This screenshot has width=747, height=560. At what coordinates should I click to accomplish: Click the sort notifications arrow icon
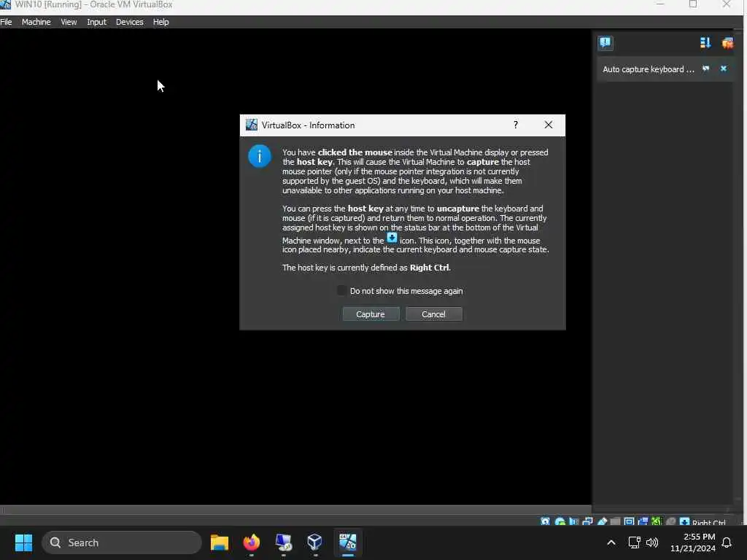pyautogui.click(x=705, y=43)
